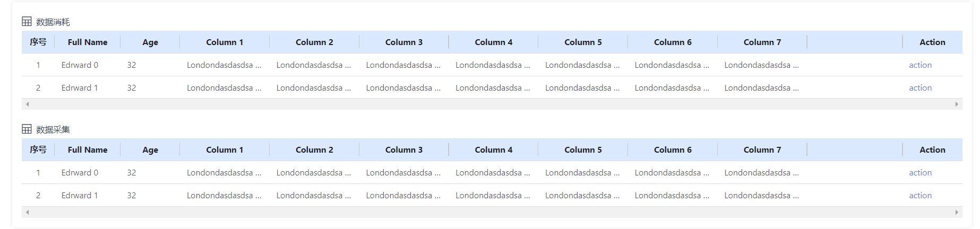
Task: Select the Column 4 header in the first table
Action: pyautogui.click(x=494, y=42)
